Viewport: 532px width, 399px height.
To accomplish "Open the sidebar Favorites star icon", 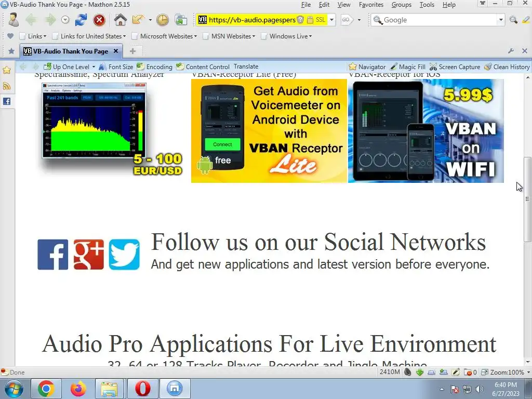I will [7, 70].
